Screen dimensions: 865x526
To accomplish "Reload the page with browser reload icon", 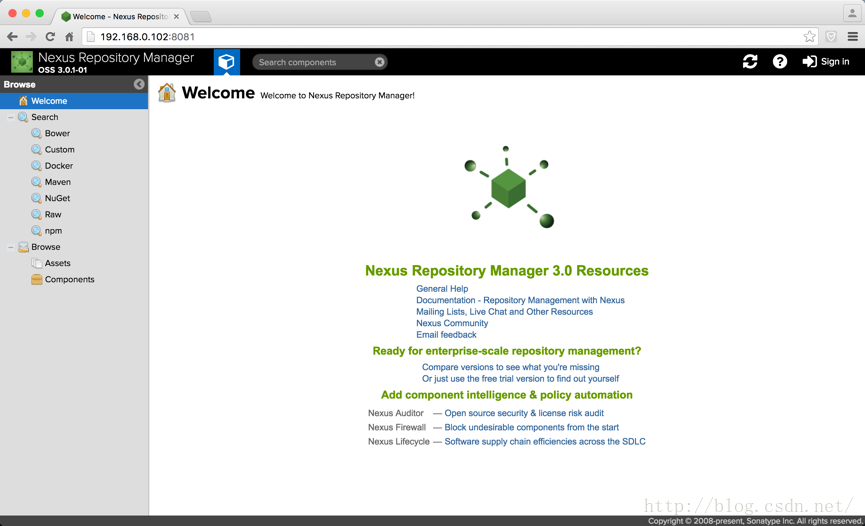I will click(50, 36).
